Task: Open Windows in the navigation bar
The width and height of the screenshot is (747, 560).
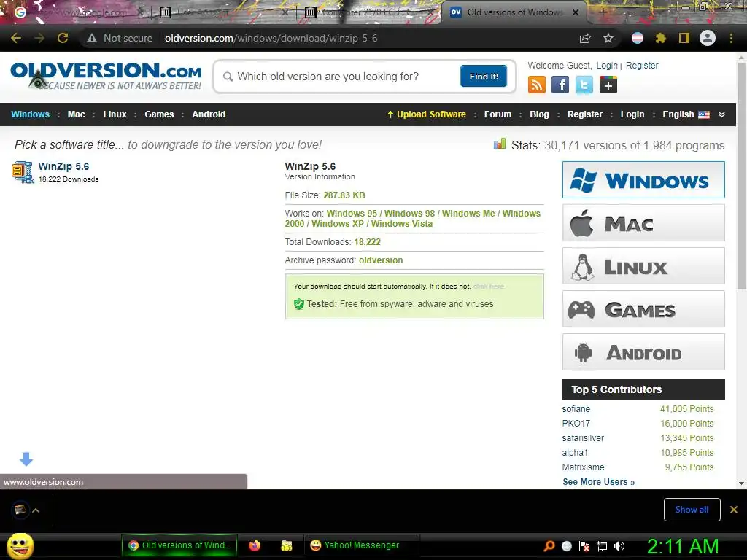Action: click(x=30, y=114)
